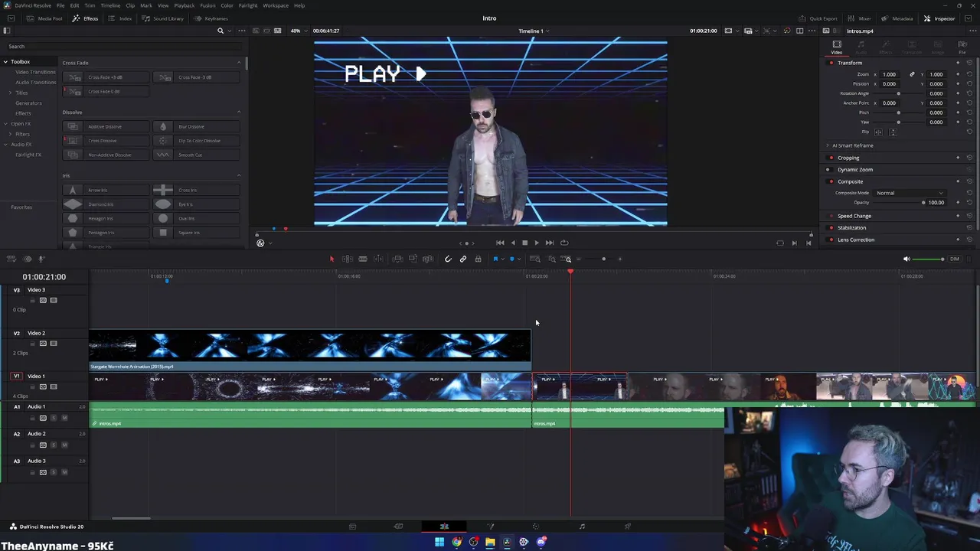The image size is (980, 551).
Task: Open the viewer zoom 48% dropdown
Action: point(298,31)
